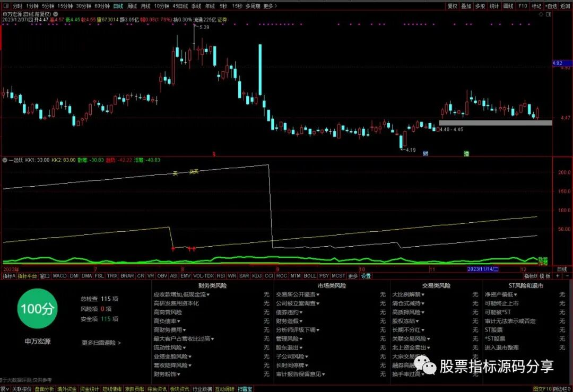Viewport: 573px width, 392px height.
Task: Expand 分析师评级下调 risk item
Action: click(x=298, y=330)
